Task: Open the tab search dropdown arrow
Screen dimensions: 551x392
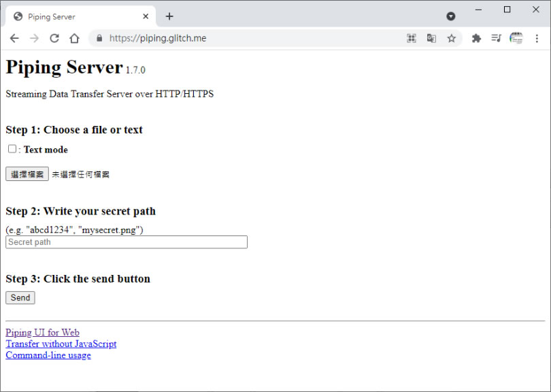Action: pyautogui.click(x=451, y=16)
